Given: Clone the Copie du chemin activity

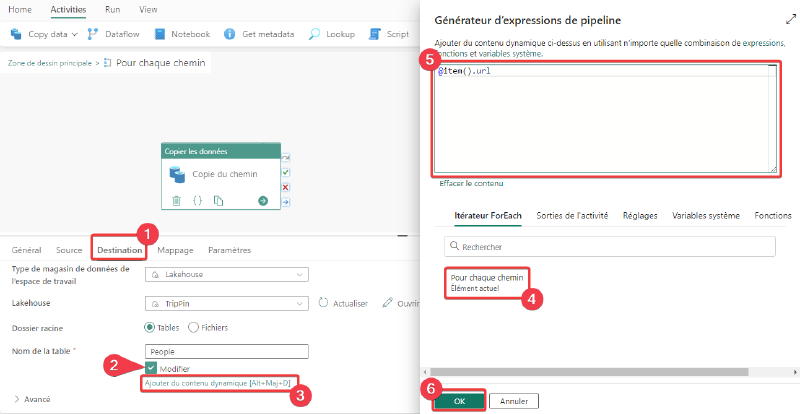Looking at the screenshot, I should (218, 201).
